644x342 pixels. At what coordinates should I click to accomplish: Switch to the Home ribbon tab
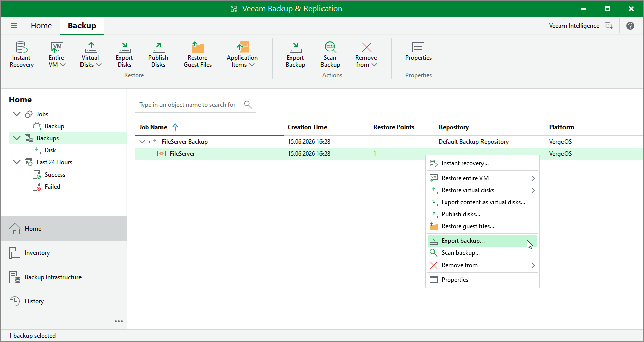(x=41, y=26)
